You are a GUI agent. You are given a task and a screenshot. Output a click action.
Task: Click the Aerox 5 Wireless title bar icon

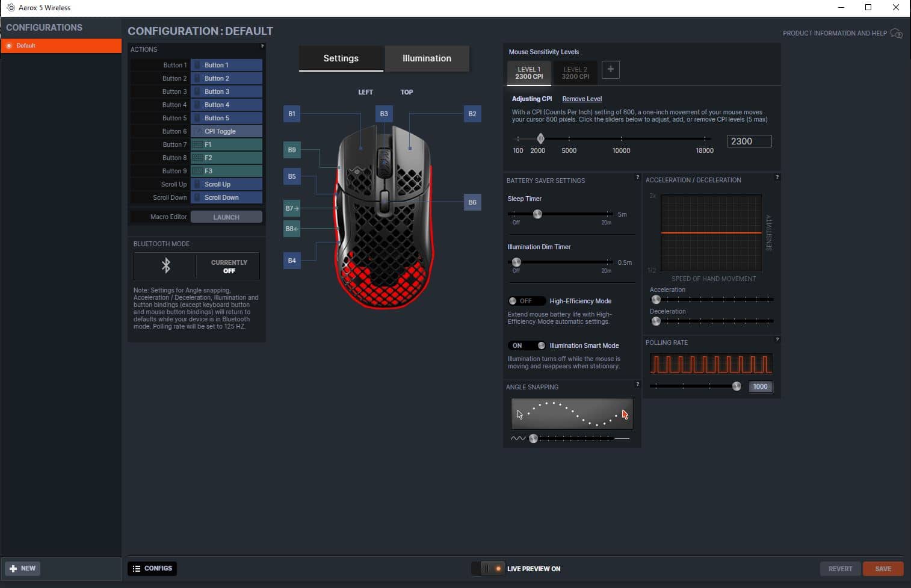pyautogui.click(x=10, y=7)
